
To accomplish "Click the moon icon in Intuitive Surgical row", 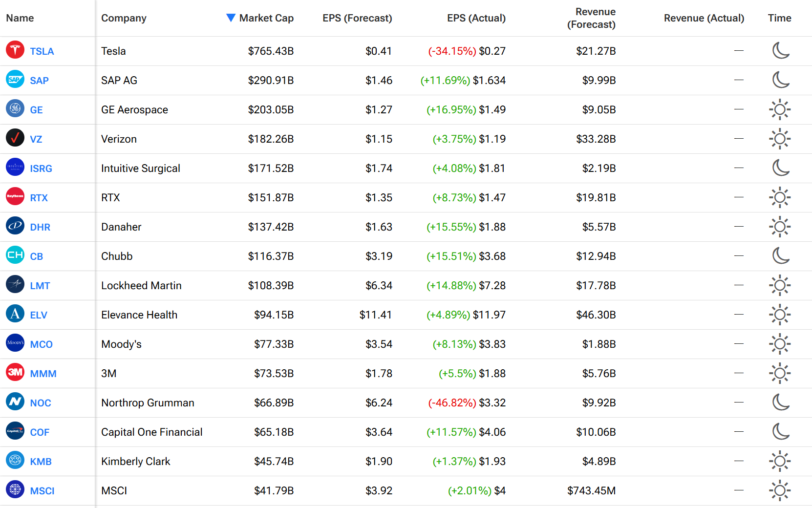I will [x=780, y=168].
